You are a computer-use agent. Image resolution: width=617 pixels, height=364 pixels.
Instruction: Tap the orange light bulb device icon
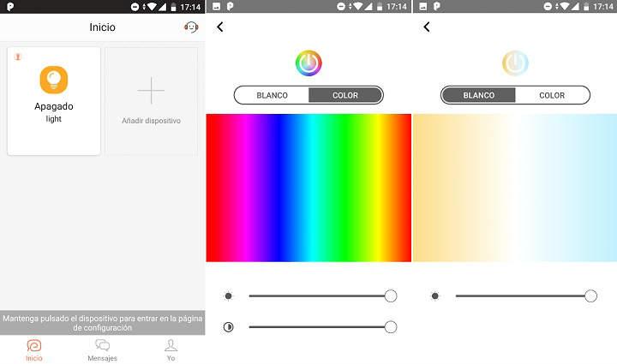point(54,80)
